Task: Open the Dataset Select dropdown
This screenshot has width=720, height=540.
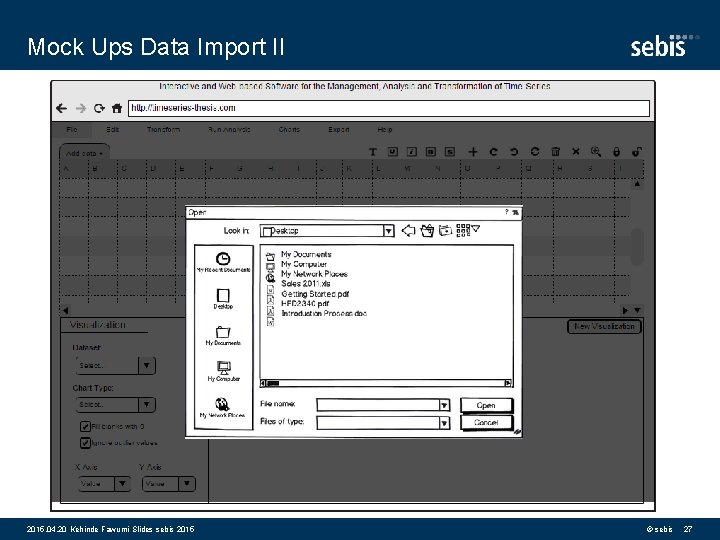Action: (x=115, y=366)
